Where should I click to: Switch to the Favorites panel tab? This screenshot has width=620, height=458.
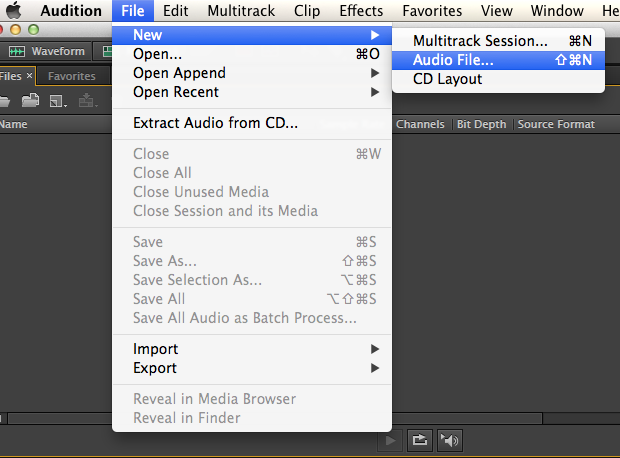(x=72, y=76)
